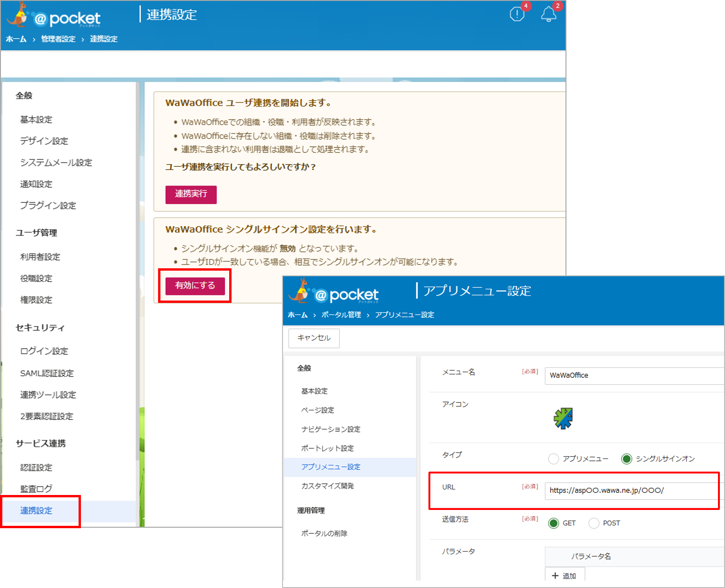Click the キャンセル button
The height and width of the screenshot is (588, 725).
coord(314,338)
